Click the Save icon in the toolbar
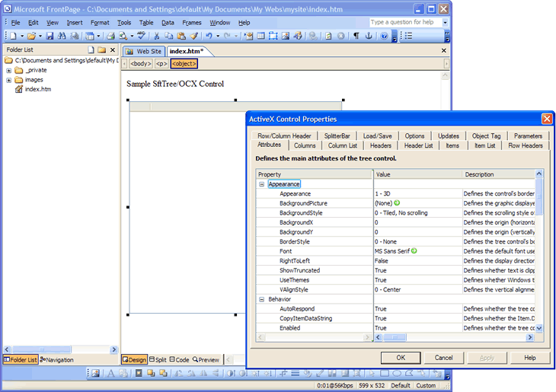 point(50,36)
